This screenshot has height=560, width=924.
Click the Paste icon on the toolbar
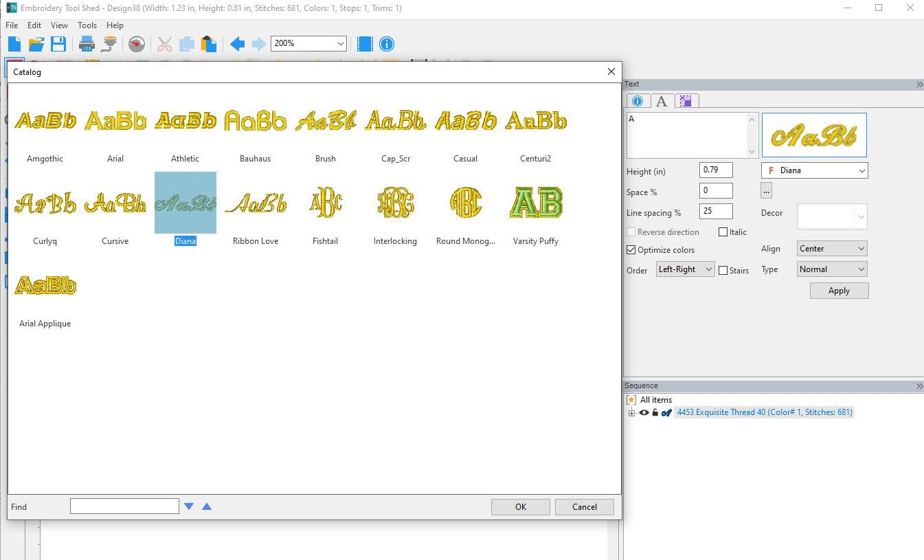pos(208,43)
